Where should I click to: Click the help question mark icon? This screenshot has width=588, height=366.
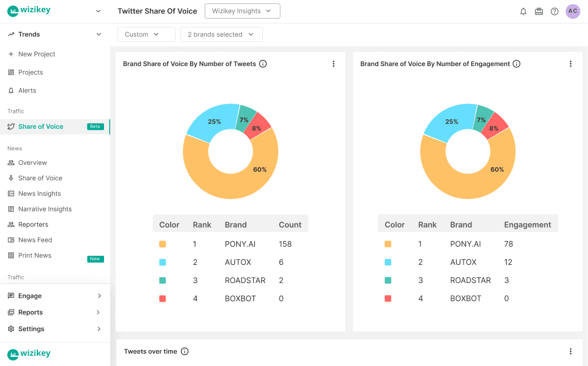pos(555,11)
